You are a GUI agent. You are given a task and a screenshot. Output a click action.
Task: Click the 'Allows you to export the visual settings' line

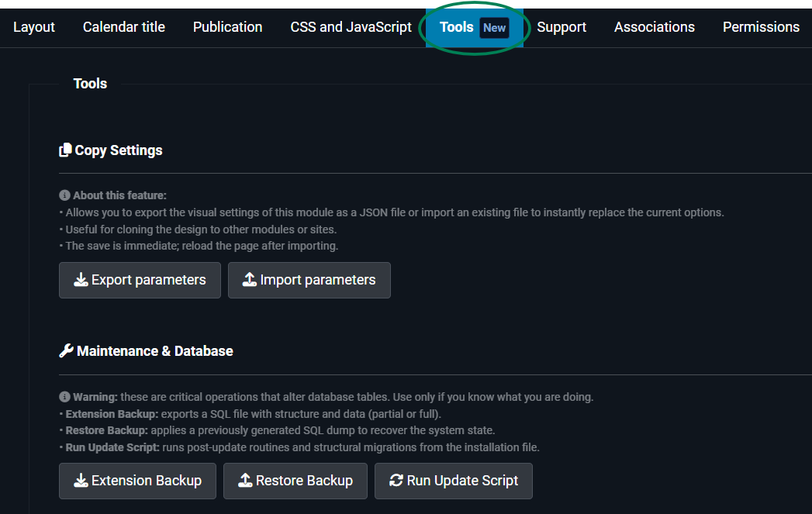pyautogui.click(x=395, y=212)
